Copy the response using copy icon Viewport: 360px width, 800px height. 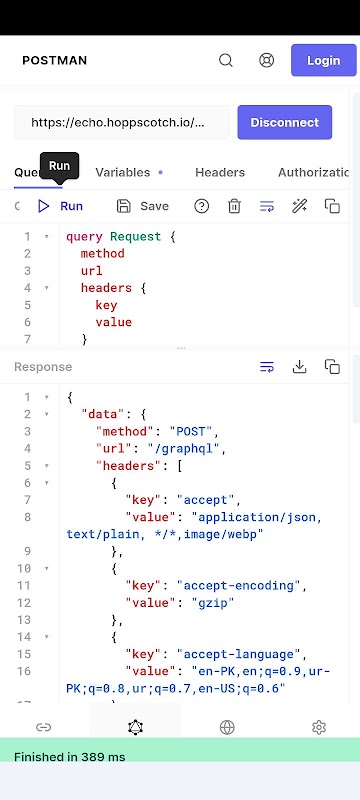click(332, 367)
